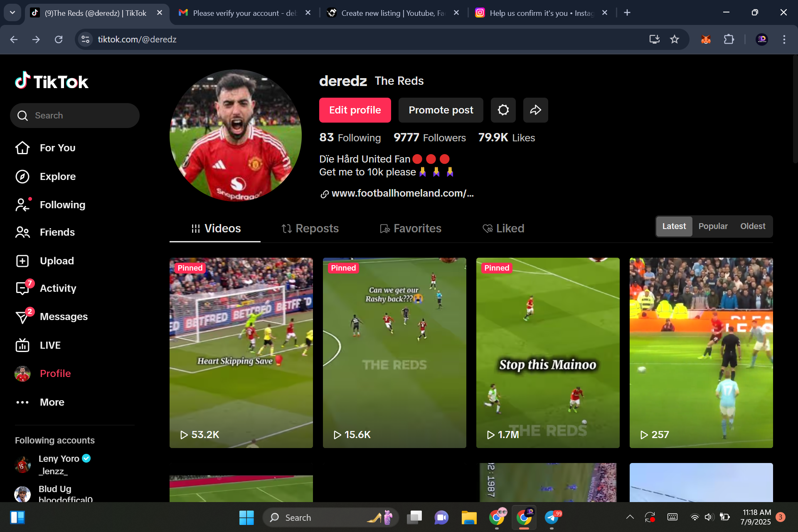
Task: Open the video with 257 views
Action: (701, 353)
